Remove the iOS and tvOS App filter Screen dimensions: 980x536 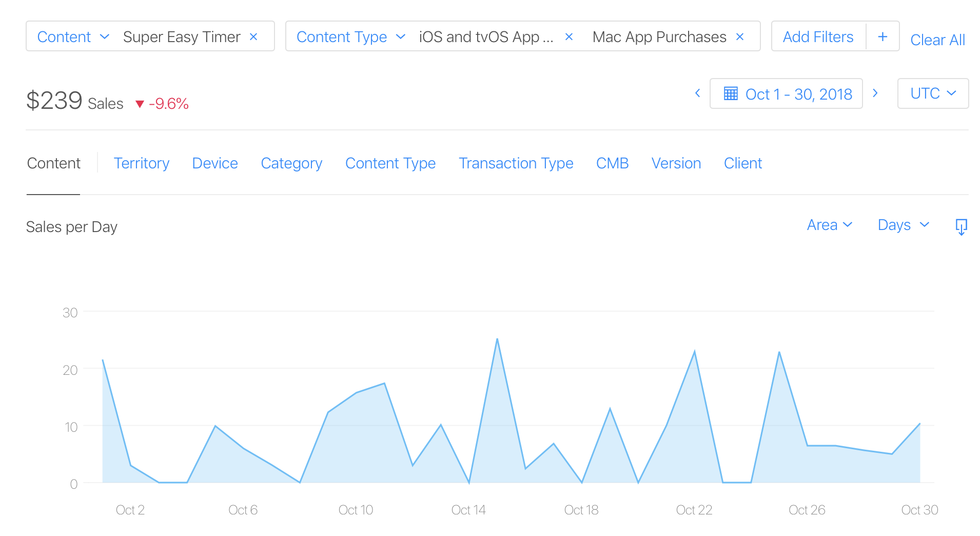point(569,36)
